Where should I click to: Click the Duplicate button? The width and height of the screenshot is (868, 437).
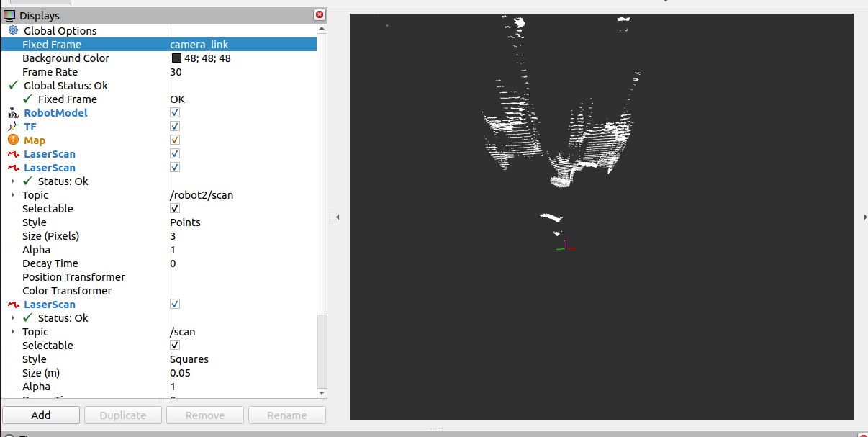[x=123, y=415]
